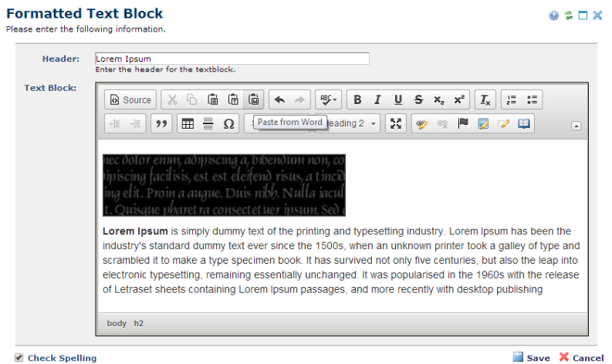Insert a numbered list
Image resolution: width=612 pixels, height=364 pixels.
coord(511,99)
